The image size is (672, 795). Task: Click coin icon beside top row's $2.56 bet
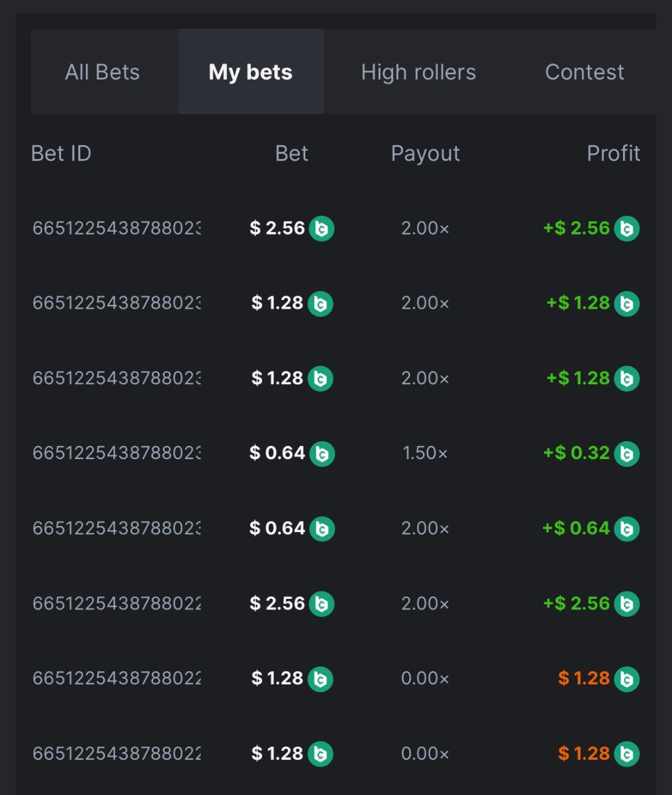(x=321, y=229)
